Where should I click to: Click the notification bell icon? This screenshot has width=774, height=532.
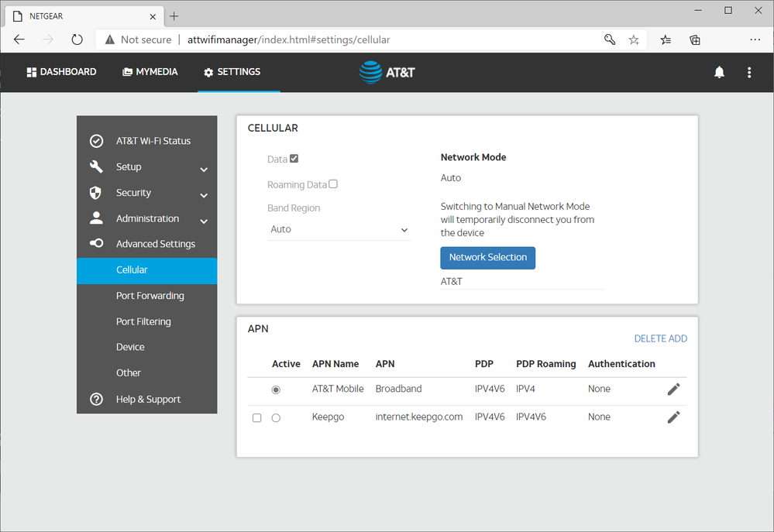[x=719, y=72]
